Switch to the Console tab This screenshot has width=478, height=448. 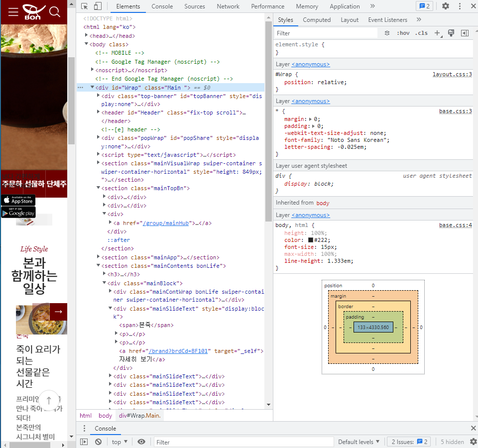[x=162, y=6]
